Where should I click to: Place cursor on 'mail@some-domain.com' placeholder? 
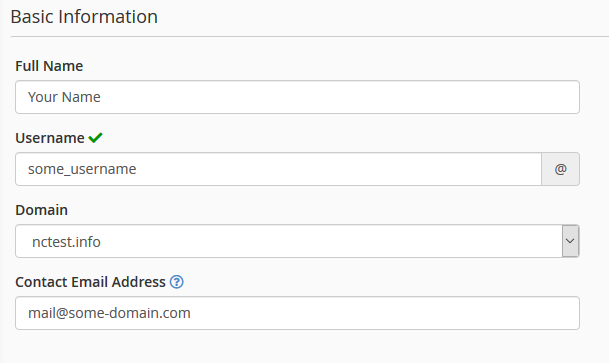click(x=109, y=313)
